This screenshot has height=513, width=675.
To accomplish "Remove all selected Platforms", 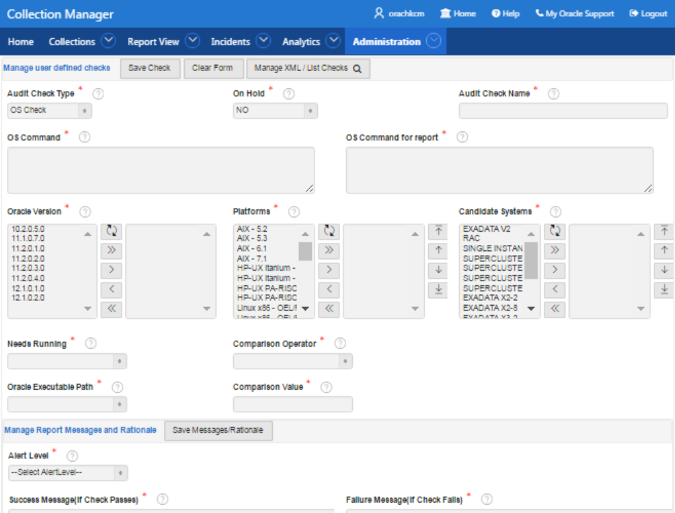I will [329, 309].
